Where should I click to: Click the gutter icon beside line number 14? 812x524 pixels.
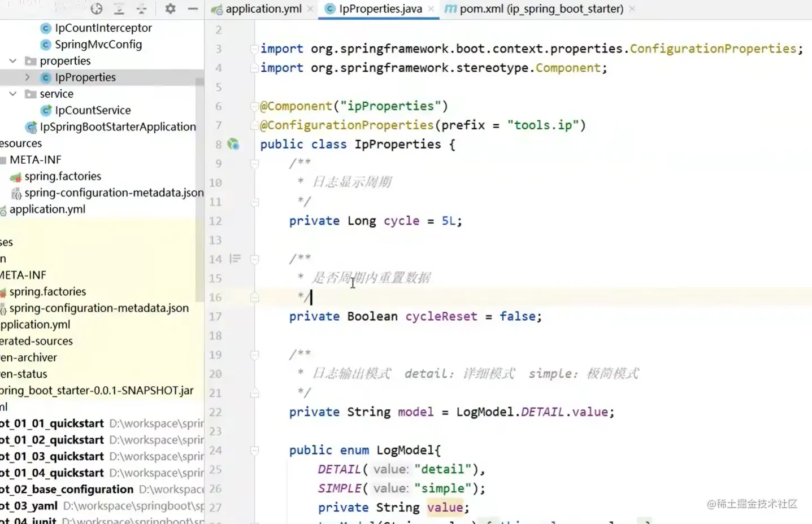click(x=235, y=259)
